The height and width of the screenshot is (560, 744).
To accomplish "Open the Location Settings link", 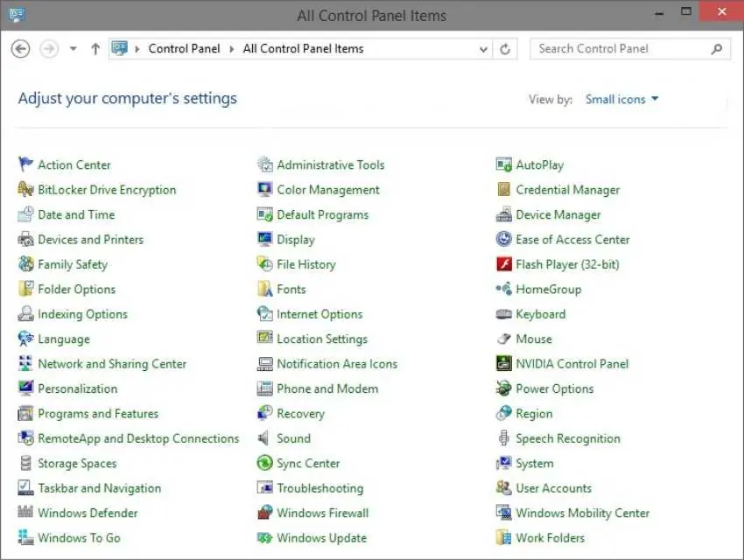I will pyautogui.click(x=322, y=339).
